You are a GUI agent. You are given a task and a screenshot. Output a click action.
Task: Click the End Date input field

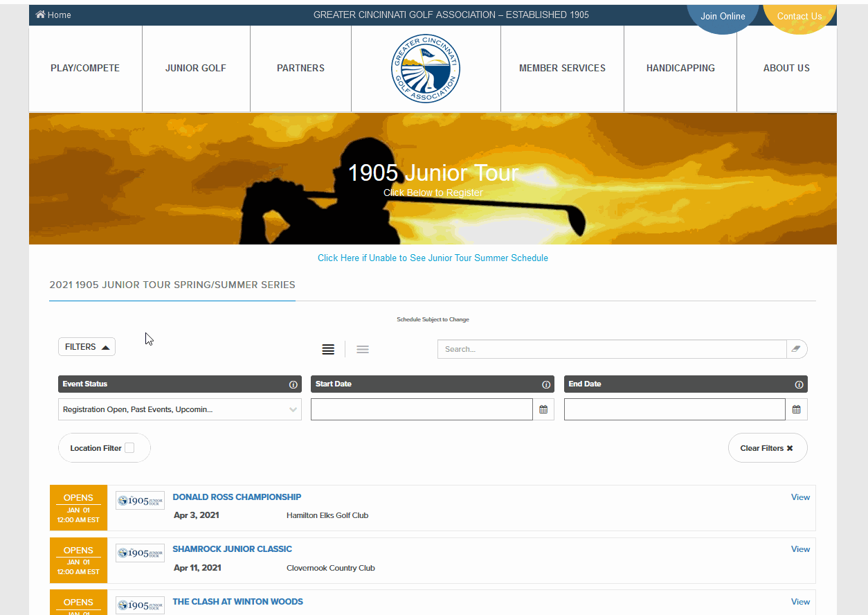675,409
